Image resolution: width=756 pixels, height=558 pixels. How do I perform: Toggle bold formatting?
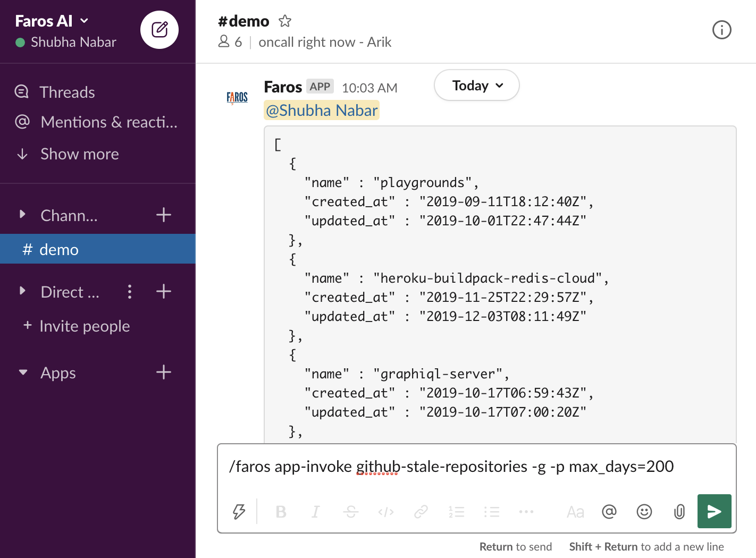point(281,512)
